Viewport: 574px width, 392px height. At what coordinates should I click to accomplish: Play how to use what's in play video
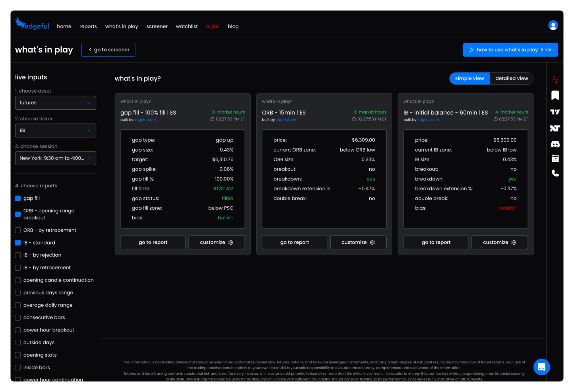pyautogui.click(x=510, y=50)
